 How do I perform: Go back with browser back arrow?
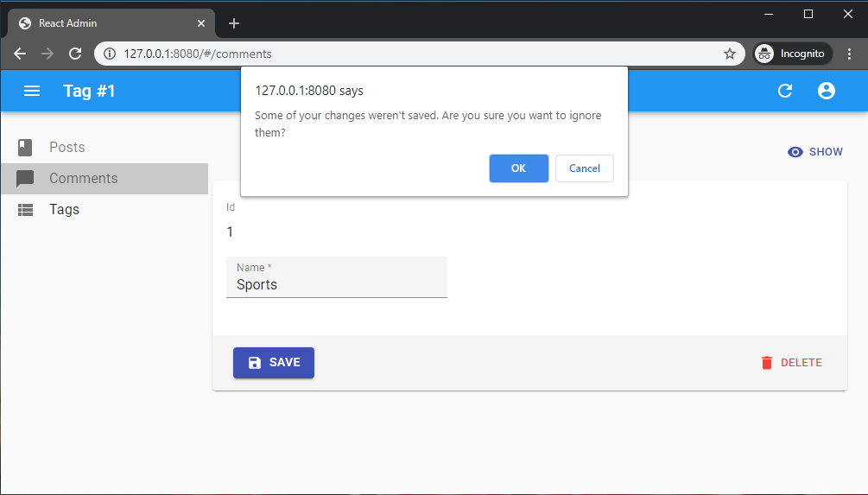click(20, 54)
